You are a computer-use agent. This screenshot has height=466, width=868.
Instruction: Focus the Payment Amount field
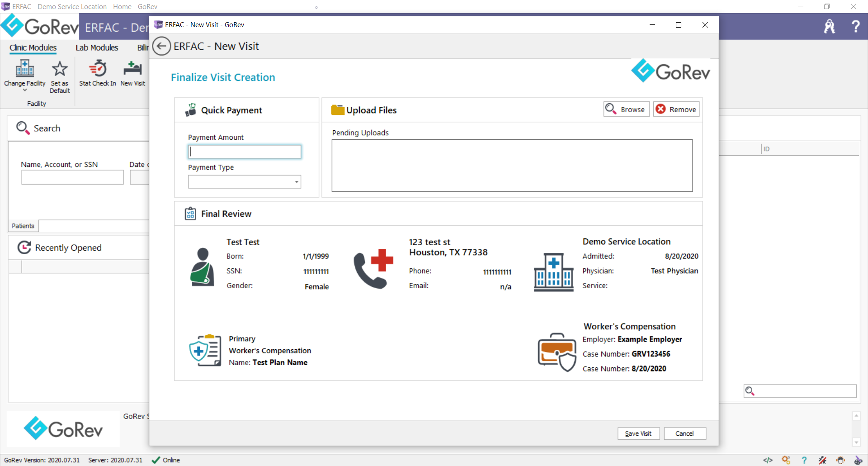[245, 152]
